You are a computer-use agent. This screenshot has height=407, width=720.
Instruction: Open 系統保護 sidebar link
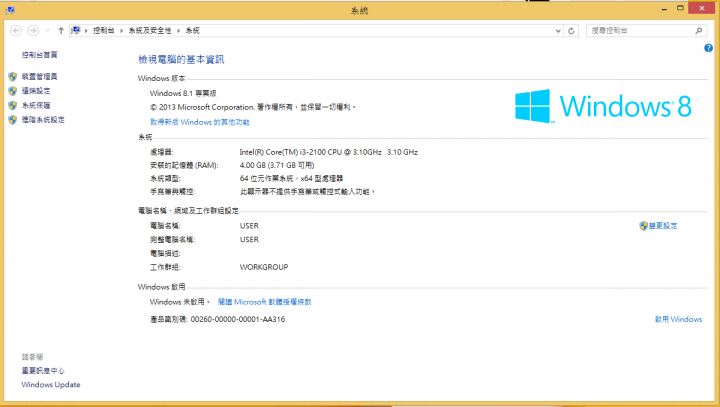coord(36,105)
